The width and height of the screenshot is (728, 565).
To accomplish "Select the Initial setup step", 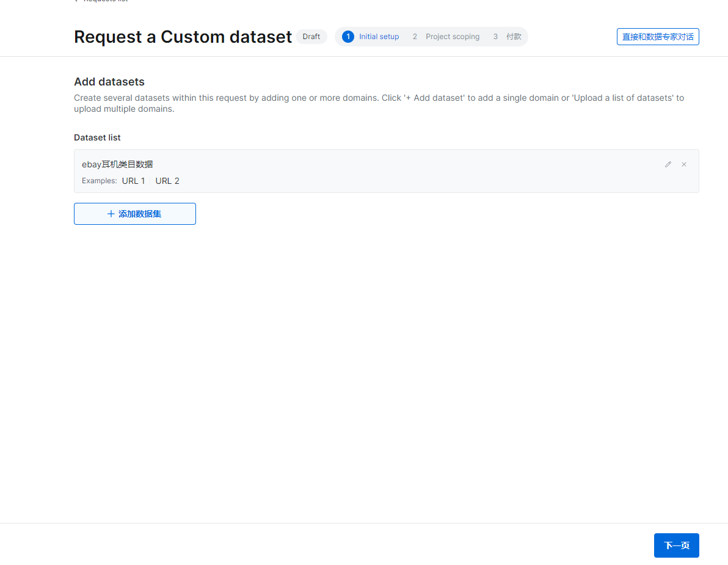I will (x=371, y=37).
